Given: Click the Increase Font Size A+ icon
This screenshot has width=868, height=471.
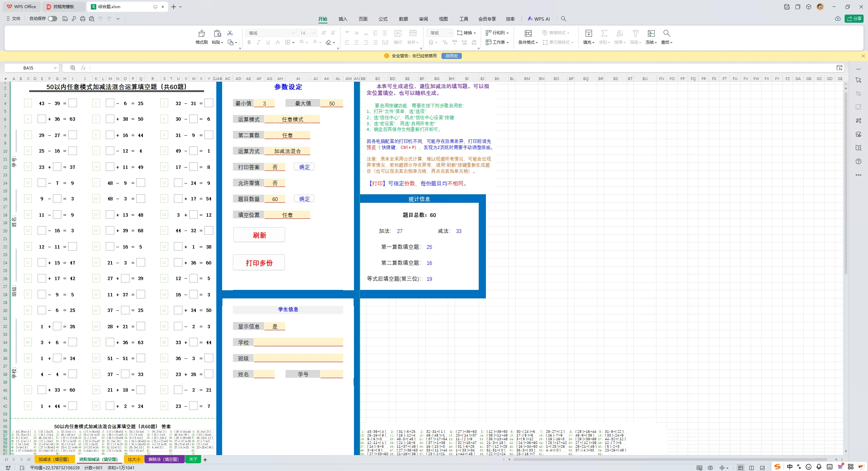Looking at the screenshot, I should [x=324, y=33].
